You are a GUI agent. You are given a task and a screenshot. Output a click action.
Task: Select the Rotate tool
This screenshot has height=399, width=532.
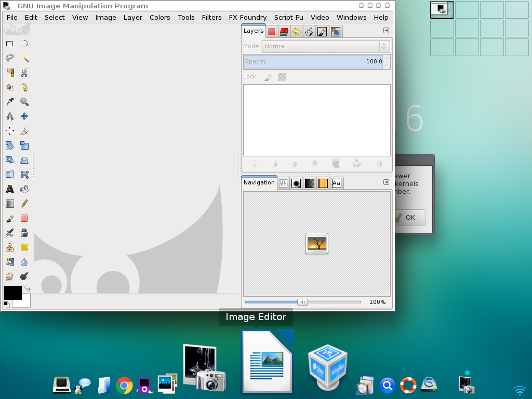(10, 145)
